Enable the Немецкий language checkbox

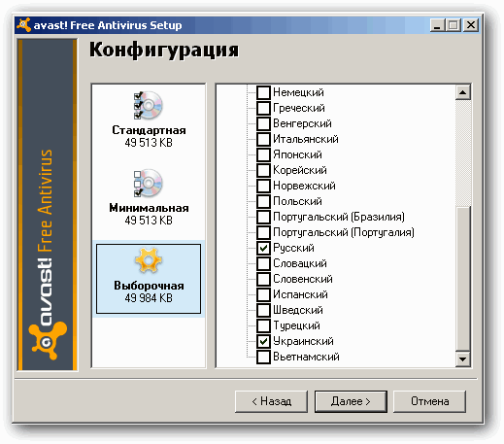pos(263,92)
